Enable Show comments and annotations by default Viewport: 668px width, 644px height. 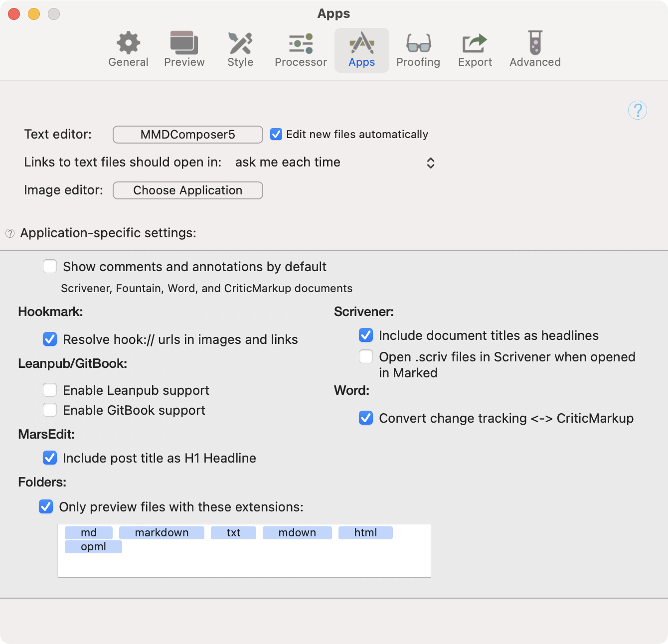click(50, 266)
